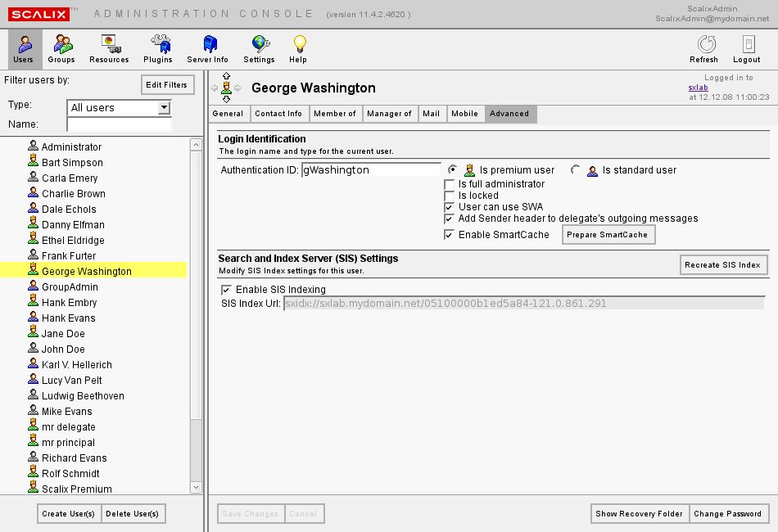The image size is (778, 532).
Task: Open the user Type dropdown
Action: pos(164,108)
